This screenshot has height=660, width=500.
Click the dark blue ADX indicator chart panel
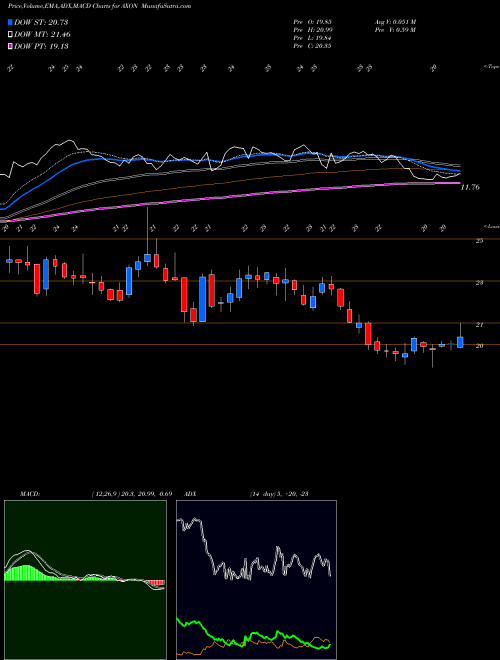(x=256, y=580)
